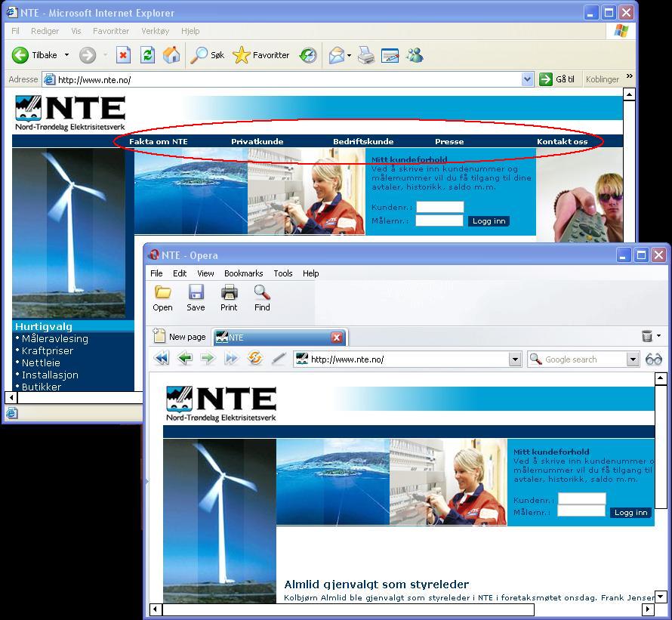Click New page button in Opera tab bar

(x=180, y=337)
